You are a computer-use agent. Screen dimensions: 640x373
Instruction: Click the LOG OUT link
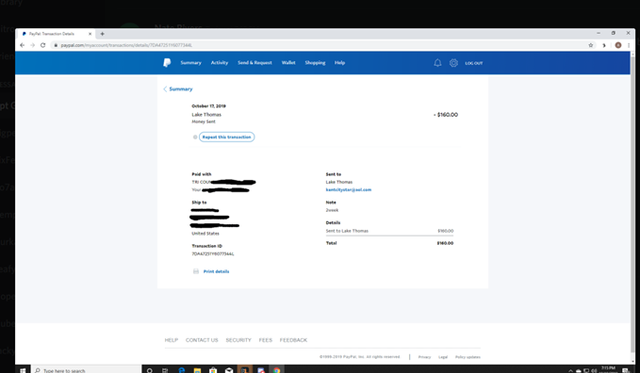473,63
